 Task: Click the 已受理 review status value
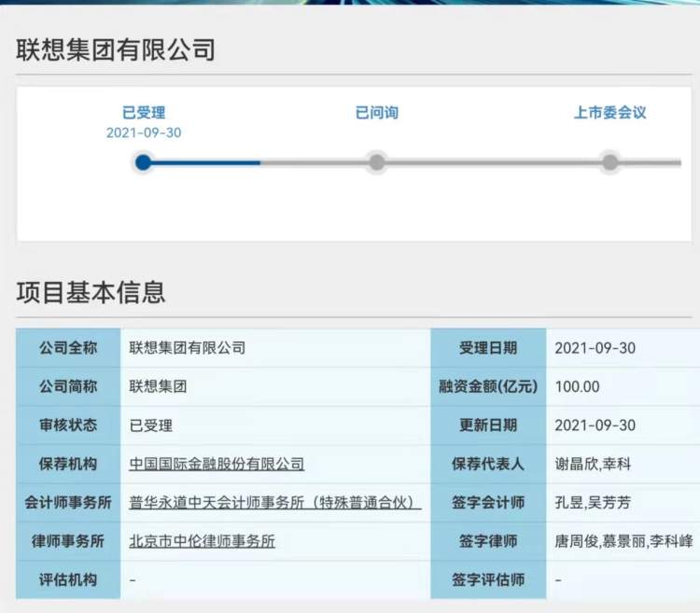tap(151, 425)
